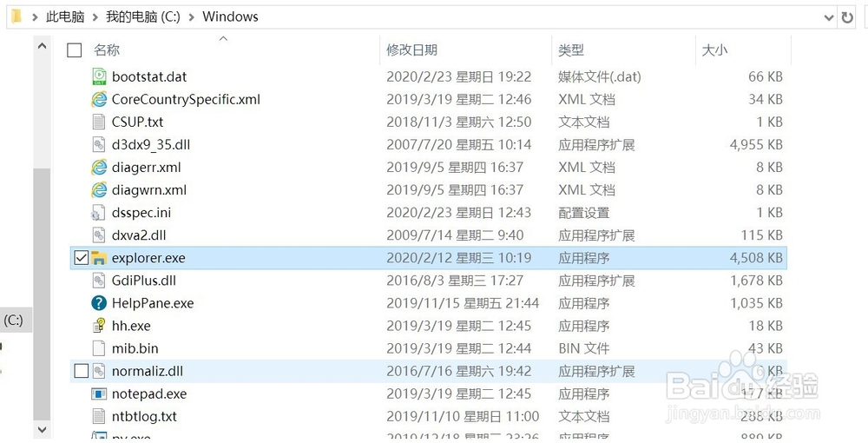The height and width of the screenshot is (443, 868).
Task: Sort files by 修改日期 column
Action: (x=411, y=50)
